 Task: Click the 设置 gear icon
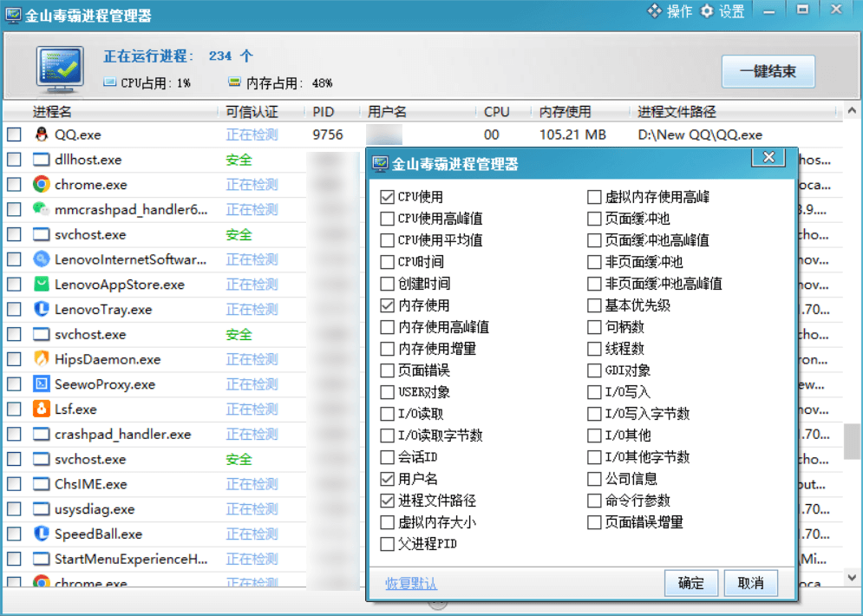(x=707, y=11)
